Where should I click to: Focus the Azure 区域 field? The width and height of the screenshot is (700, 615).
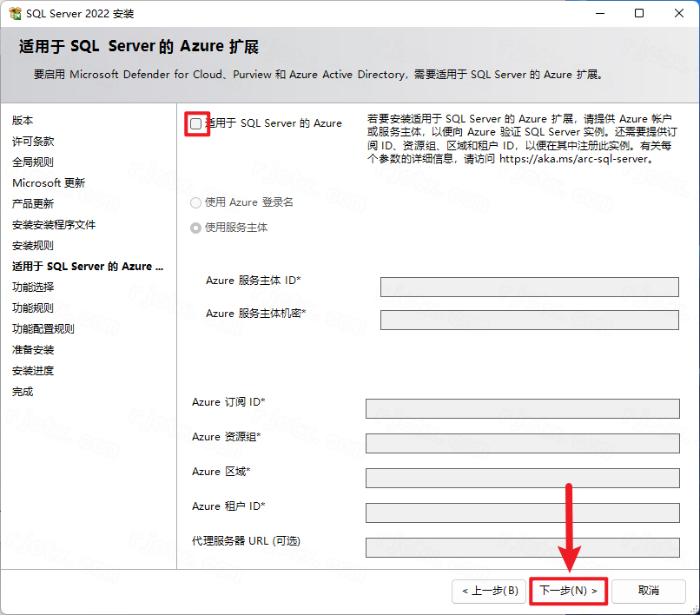(522, 479)
